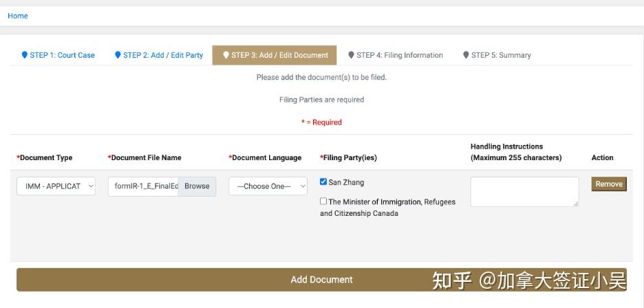This screenshot has width=644, height=308.
Task: Click 'Please add the document(s) to be filed' text
Action: click(321, 77)
